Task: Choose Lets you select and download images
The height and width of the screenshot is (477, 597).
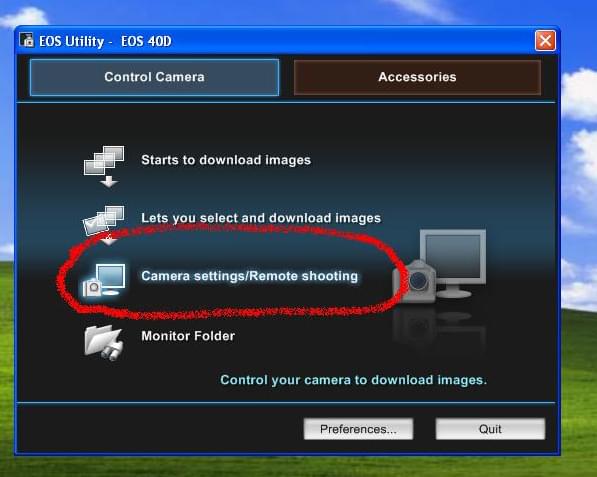Action: [261, 218]
